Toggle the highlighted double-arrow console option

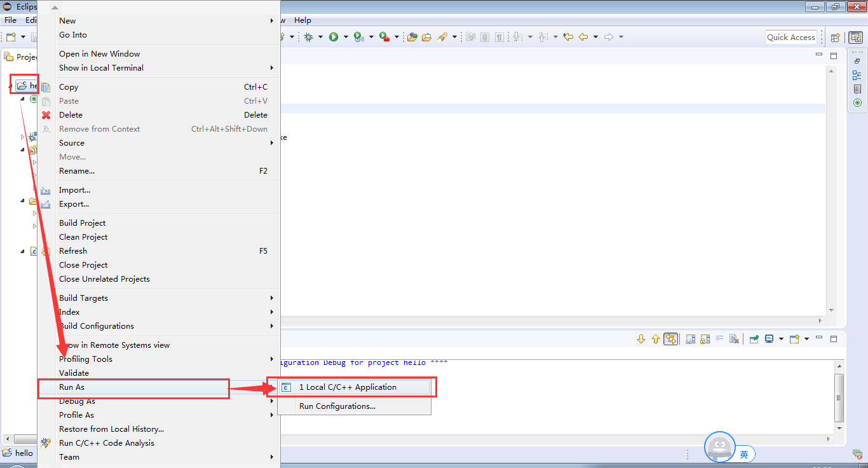click(x=672, y=339)
